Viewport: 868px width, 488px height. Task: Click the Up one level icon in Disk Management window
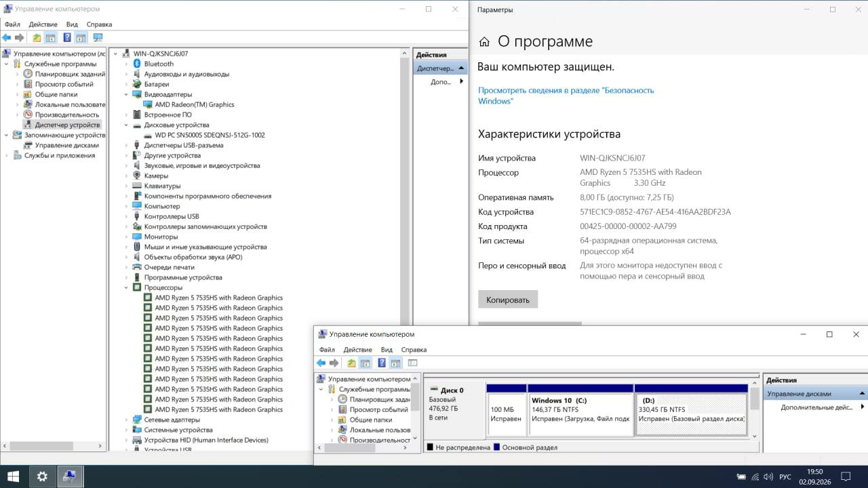pyautogui.click(x=351, y=363)
